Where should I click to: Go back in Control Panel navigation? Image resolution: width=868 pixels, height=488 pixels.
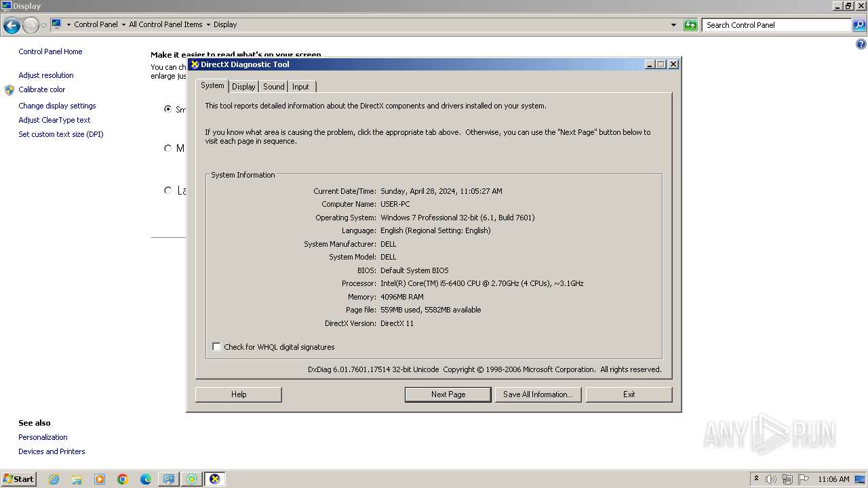(12, 26)
